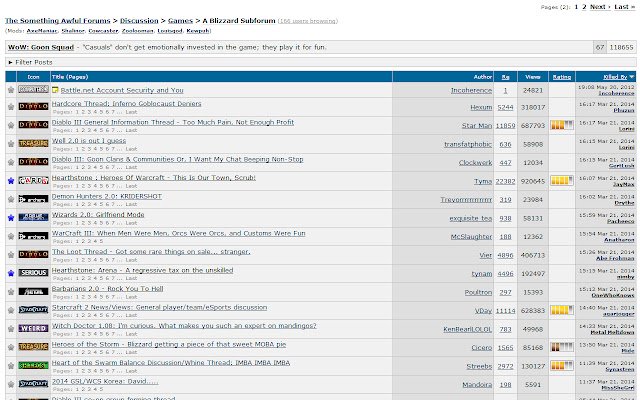Click the tag icon on Demon Hunters 2.0 row
640x400 pixels.
[x=33, y=199]
